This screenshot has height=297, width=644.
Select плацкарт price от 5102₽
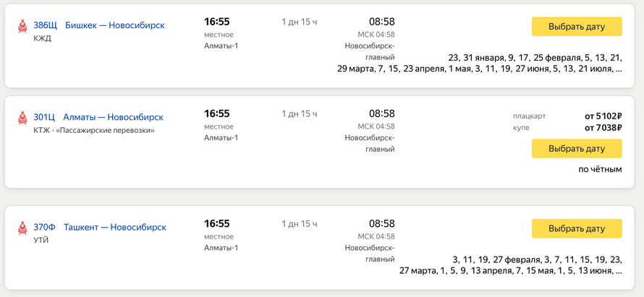click(x=603, y=116)
